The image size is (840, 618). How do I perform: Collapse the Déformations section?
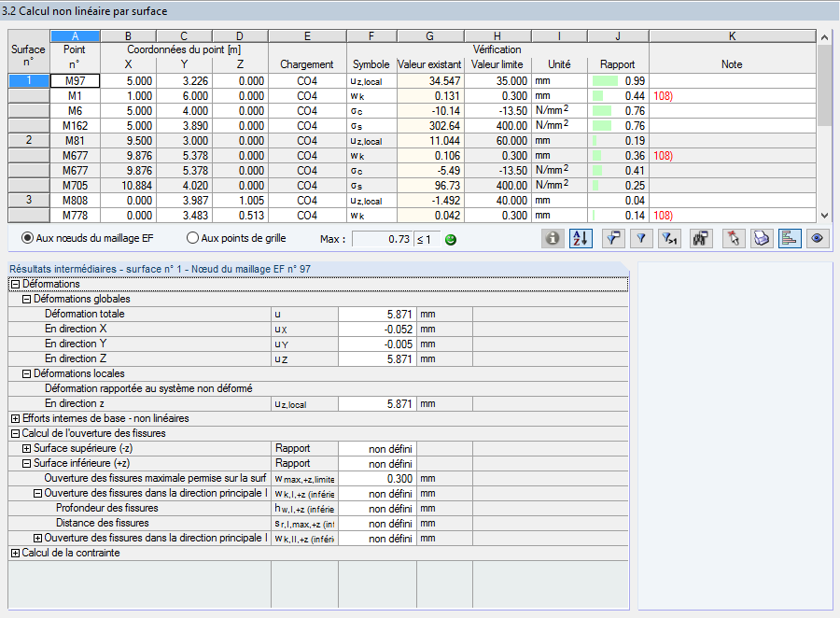pos(16,285)
